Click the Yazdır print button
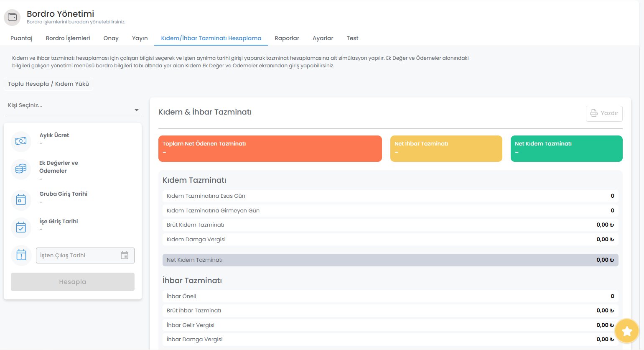Image resolution: width=644 pixels, height=350 pixels. [x=604, y=113]
